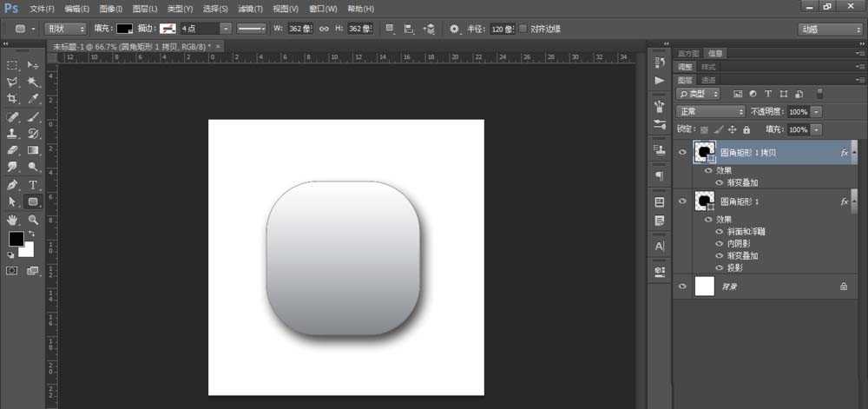Image resolution: width=868 pixels, height=409 pixels.
Task: Click the black fill color swatch
Action: pyautogui.click(x=126, y=29)
